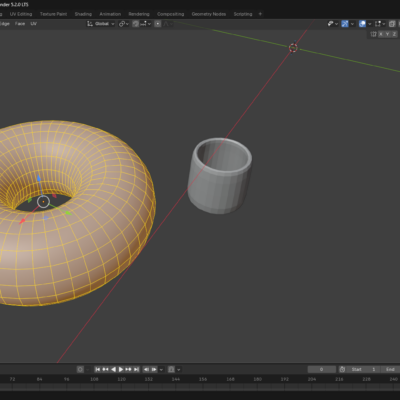Click the blue Z-axis gizmo arrow
This screenshot has width=400, height=400.
[x=39, y=179]
